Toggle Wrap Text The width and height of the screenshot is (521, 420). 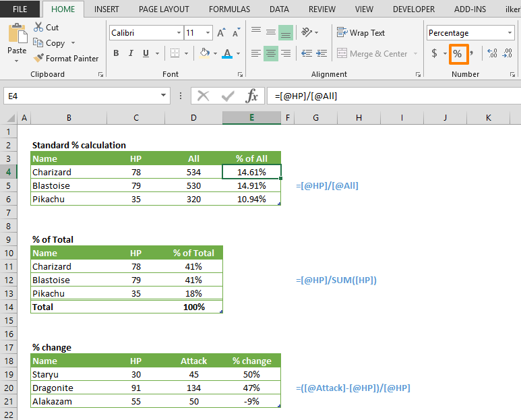[361, 32]
